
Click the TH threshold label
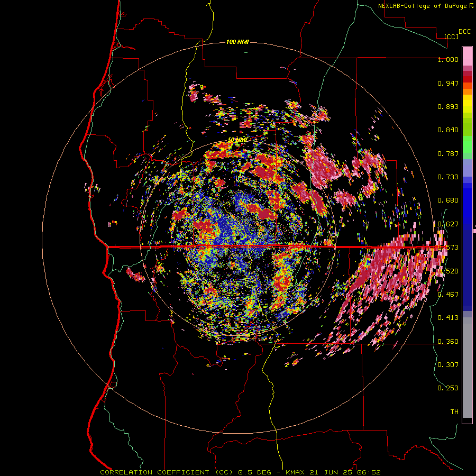[x=454, y=411]
